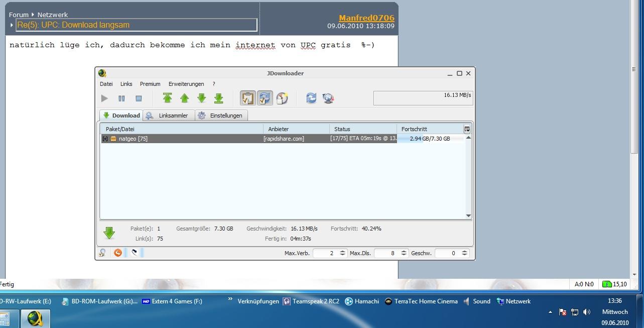This screenshot has width=644, height=328.
Task: Toggle clipboard monitoring icon
Action: (248, 98)
